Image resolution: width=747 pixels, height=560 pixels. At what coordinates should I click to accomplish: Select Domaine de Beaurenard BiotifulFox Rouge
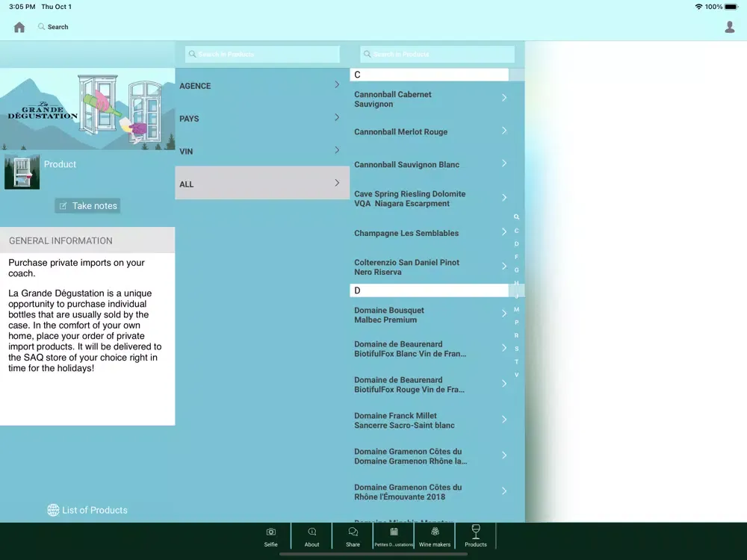(430, 385)
